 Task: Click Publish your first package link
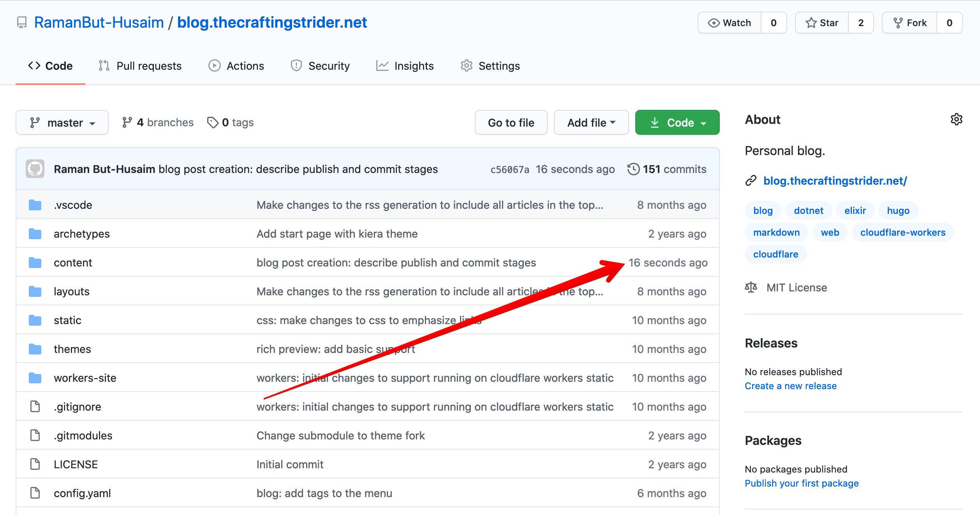tap(802, 483)
